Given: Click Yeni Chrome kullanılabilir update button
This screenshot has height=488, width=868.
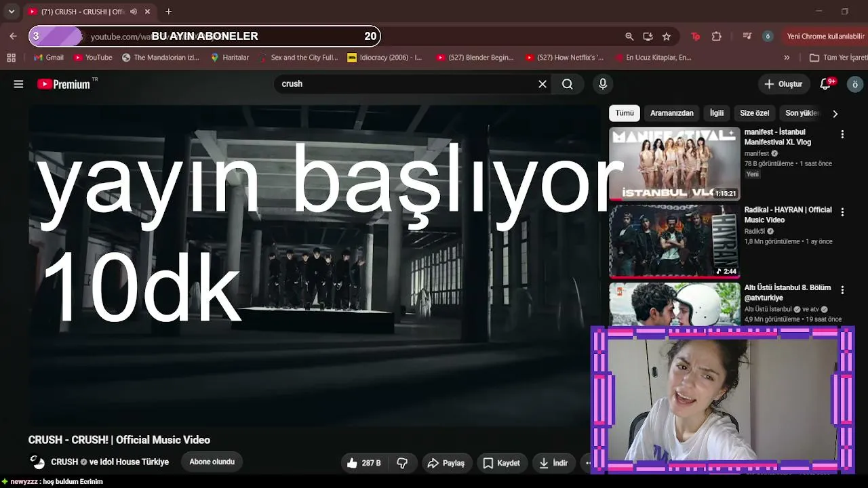Looking at the screenshot, I should 825,37.
